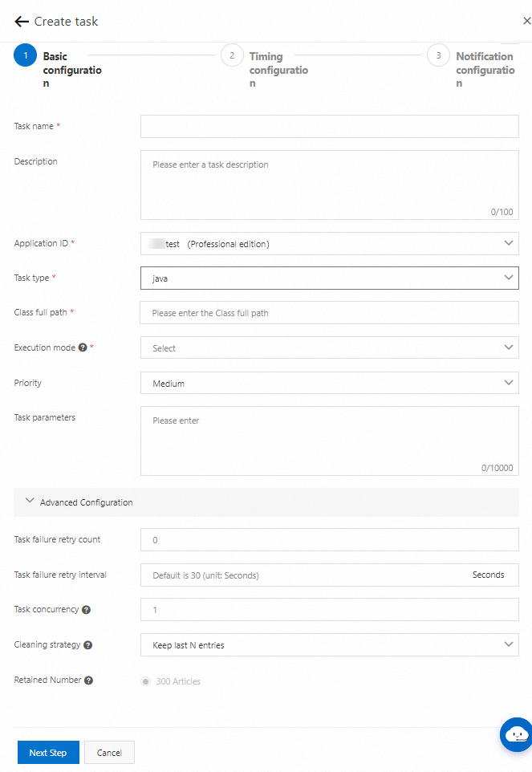Collapse the Advanced Configuration section

point(30,502)
